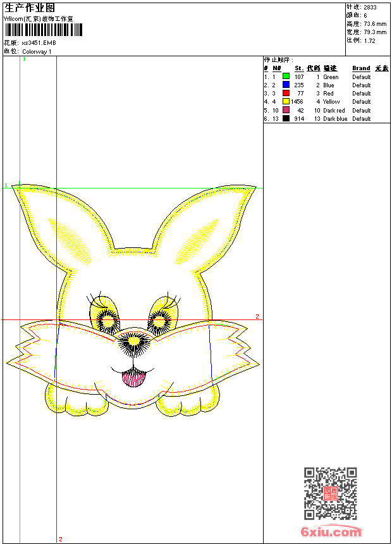Image resolution: width=392 pixels, height=544 pixels.
Task: Click the red 2 marker at bottom ruler
Action: click(60, 539)
